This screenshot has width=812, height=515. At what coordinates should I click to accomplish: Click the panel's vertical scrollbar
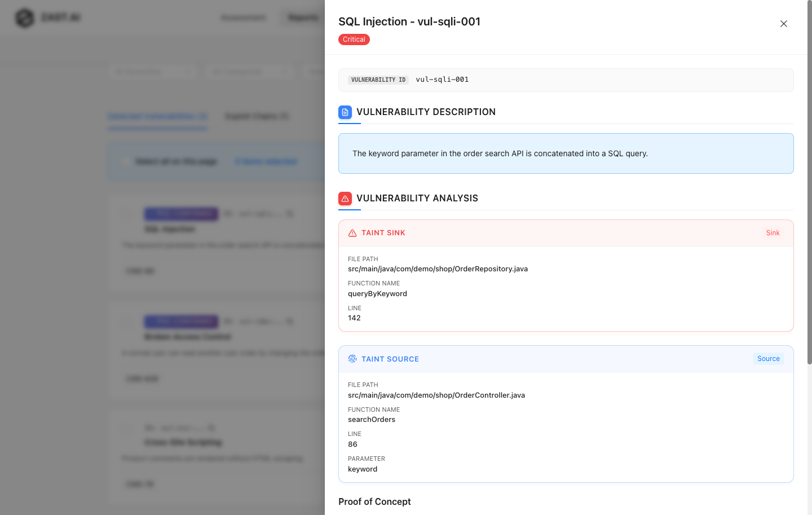pyautogui.click(x=810, y=183)
